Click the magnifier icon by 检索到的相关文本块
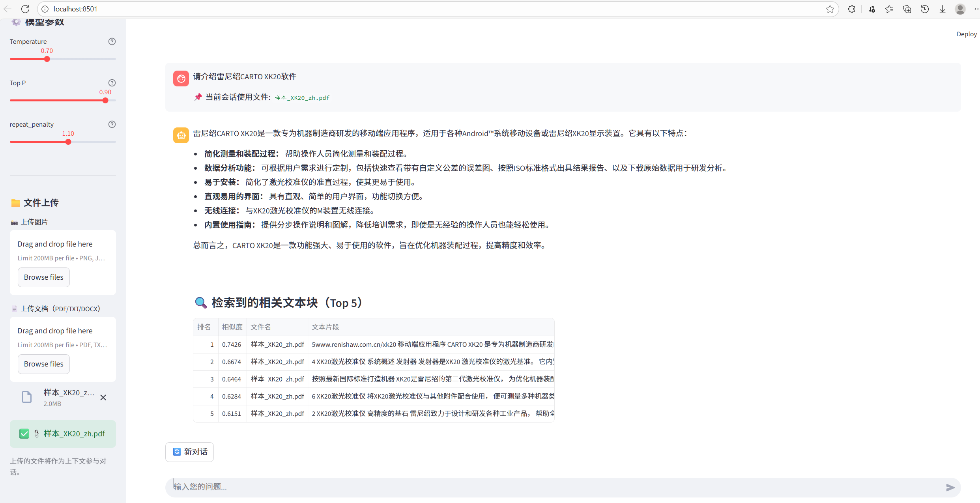 (201, 303)
